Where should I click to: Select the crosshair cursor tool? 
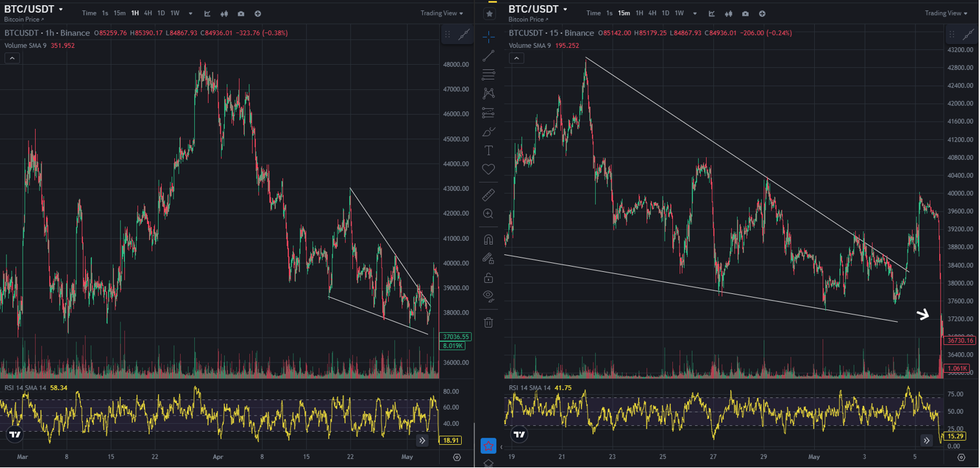(488, 36)
